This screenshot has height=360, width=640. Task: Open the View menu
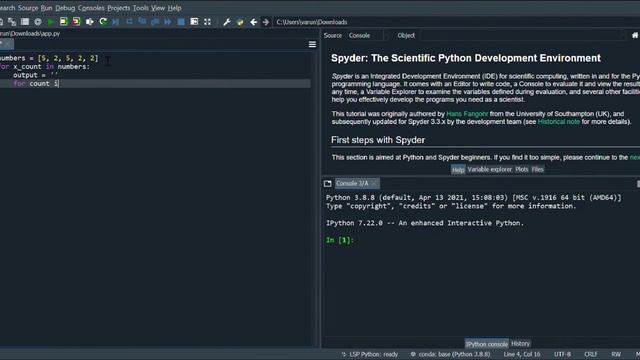pyautogui.click(x=158, y=8)
